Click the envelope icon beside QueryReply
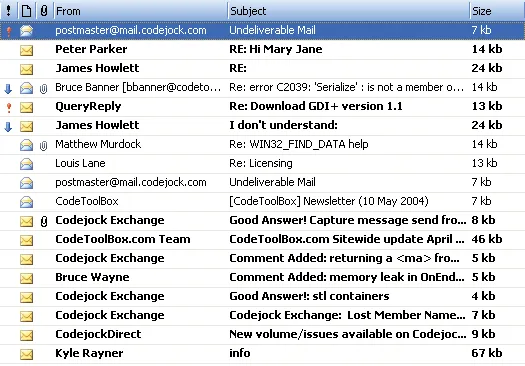Image resolution: width=525 pixels, height=366 pixels. point(26,107)
